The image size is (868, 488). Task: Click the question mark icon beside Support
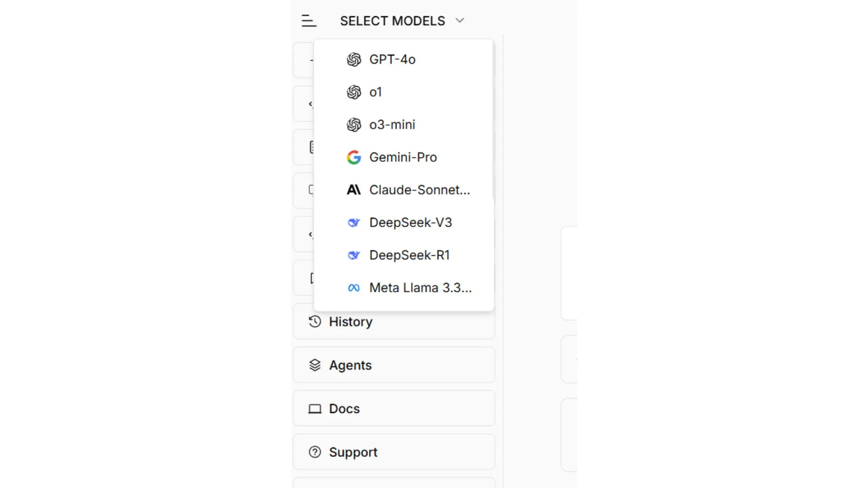[x=315, y=452]
